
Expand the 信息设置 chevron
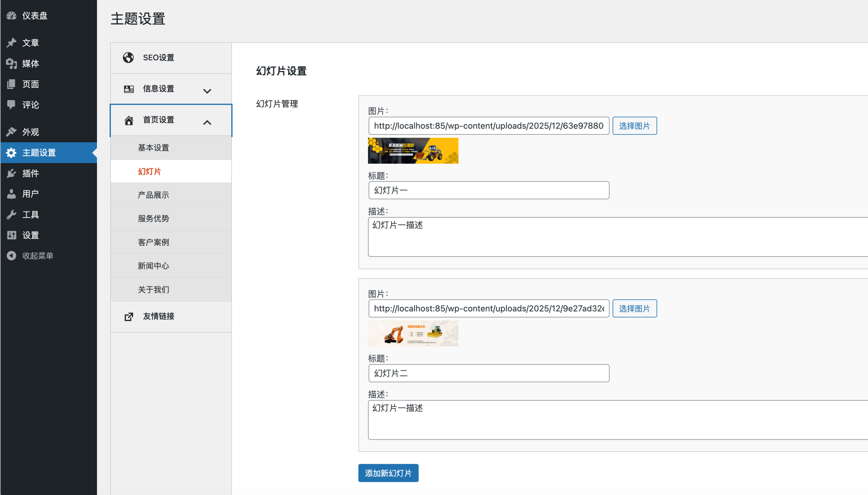coord(207,91)
